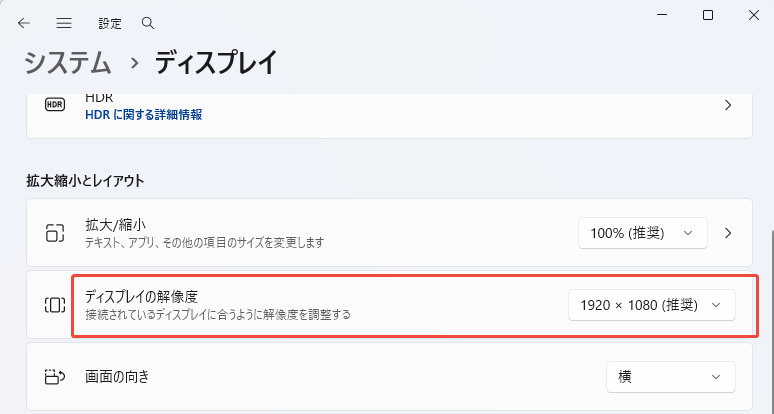Open the 横 orientation dropdown
The width and height of the screenshot is (774, 414).
tap(670, 377)
